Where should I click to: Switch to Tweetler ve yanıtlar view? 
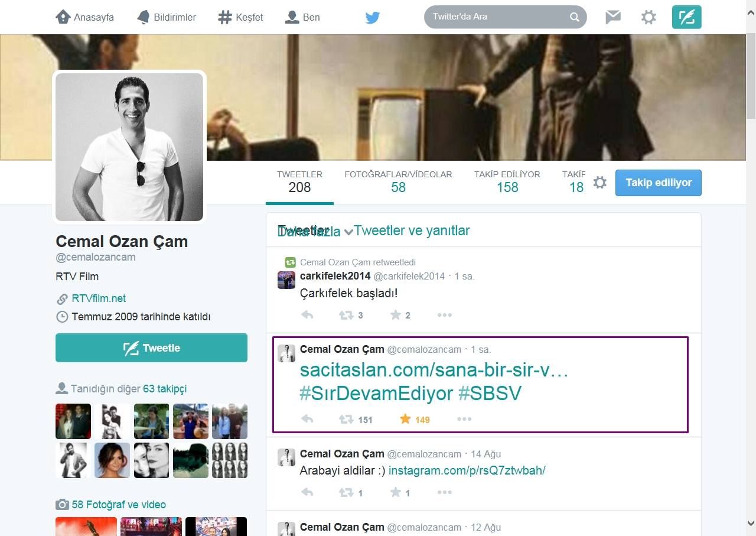click(x=412, y=230)
